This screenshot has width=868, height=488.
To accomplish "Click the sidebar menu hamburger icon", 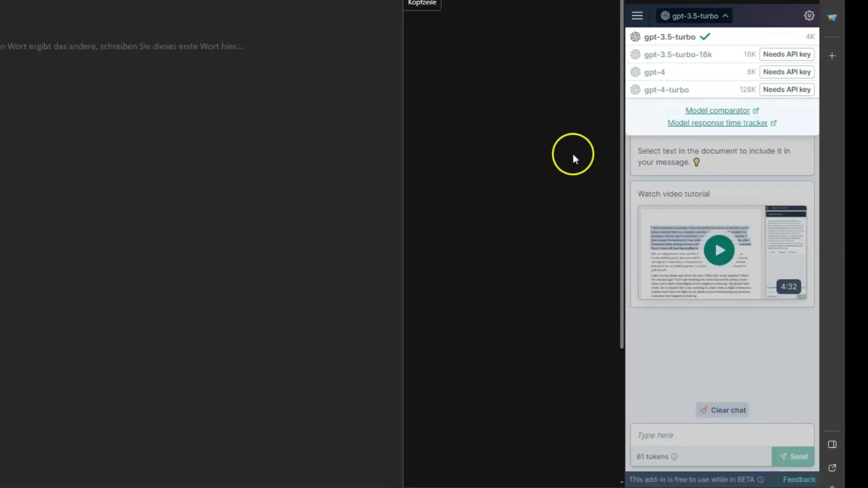I will point(637,15).
